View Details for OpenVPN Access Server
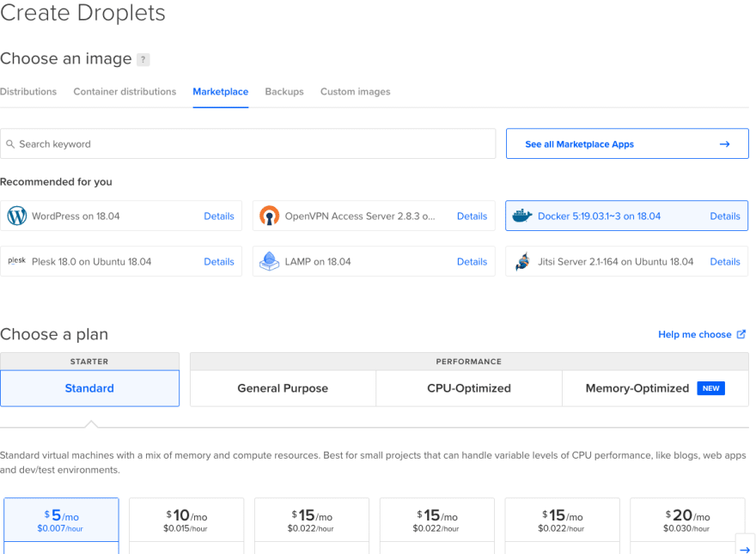756x554 pixels. (x=472, y=216)
